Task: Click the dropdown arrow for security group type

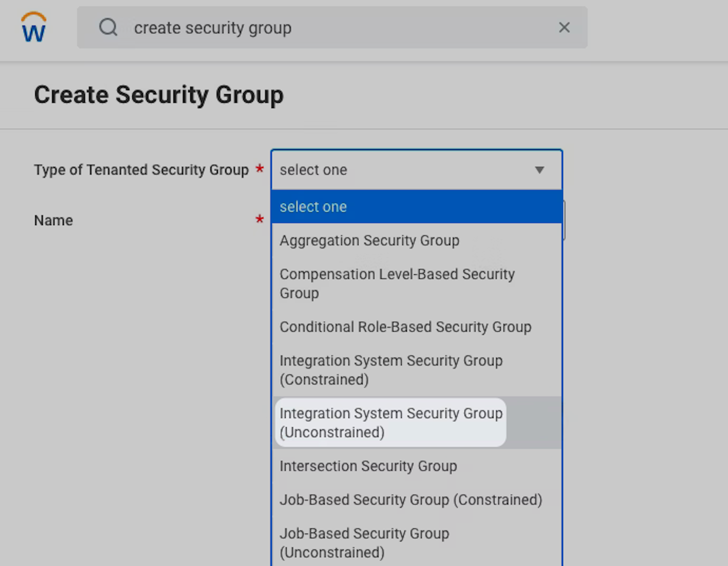Action: tap(539, 170)
